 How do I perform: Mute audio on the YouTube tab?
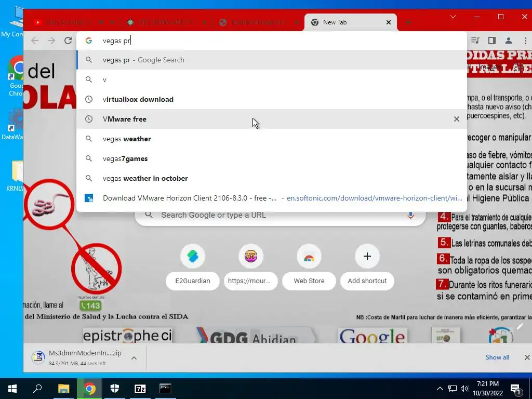101,22
